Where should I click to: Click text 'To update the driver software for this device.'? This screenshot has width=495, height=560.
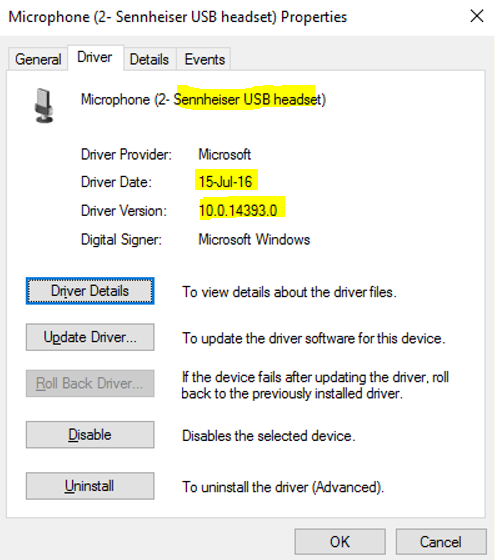point(314,338)
